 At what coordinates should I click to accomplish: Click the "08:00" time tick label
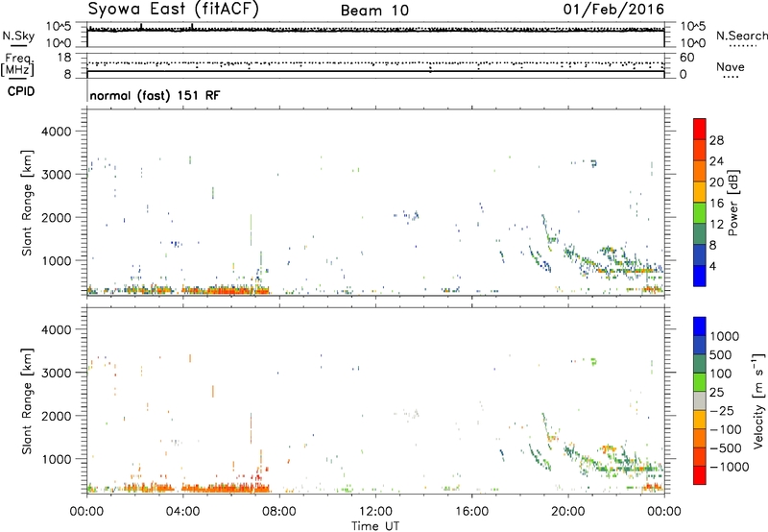pyautogui.click(x=279, y=512)
